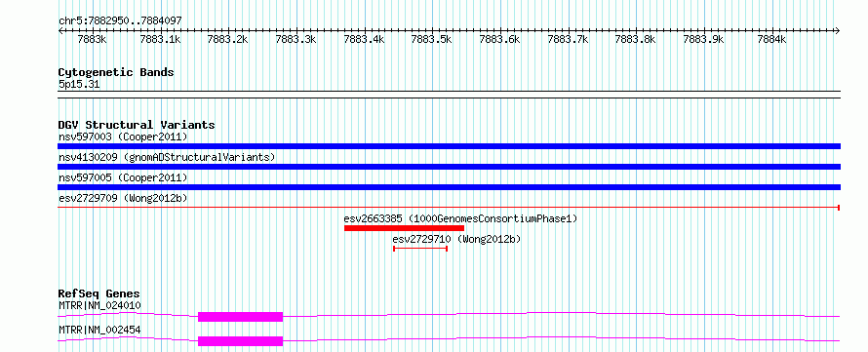This screenshot has height=352, width=868.
Task: Open the esv2663385 (1000GenomesConsortiumPhase1) label
Action: (x=460, y=218)
